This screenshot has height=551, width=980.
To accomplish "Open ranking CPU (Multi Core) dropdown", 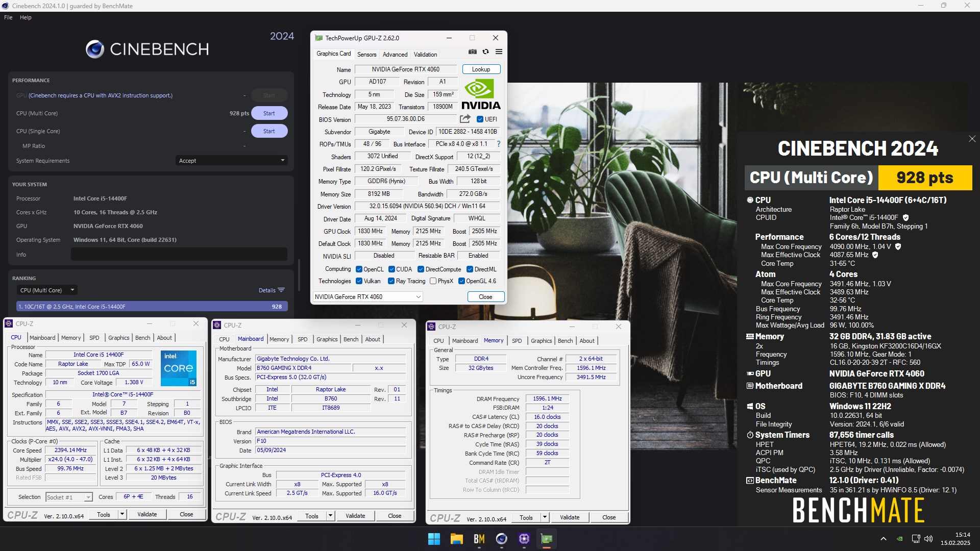I will (x=46, y=290).
